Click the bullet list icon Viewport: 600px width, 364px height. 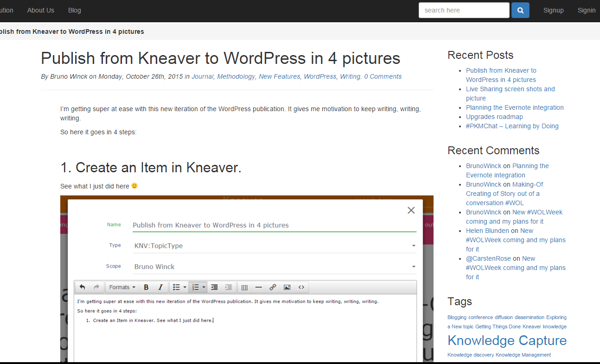[176, 287]
